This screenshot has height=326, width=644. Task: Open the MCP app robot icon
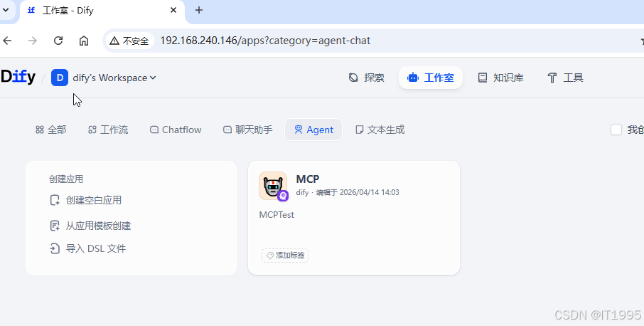pyautogui.click(x=273, y=186)
